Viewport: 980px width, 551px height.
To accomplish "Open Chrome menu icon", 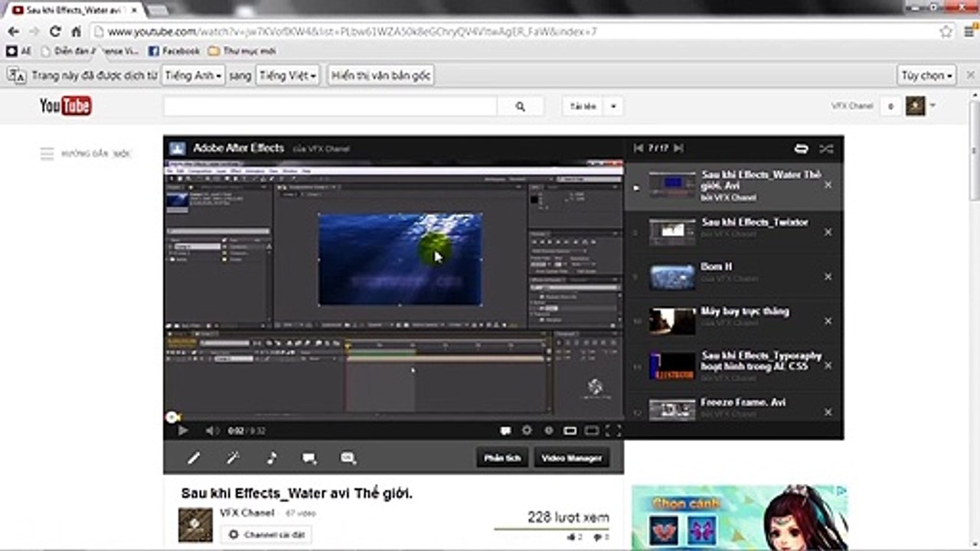I will coord(969,32).
